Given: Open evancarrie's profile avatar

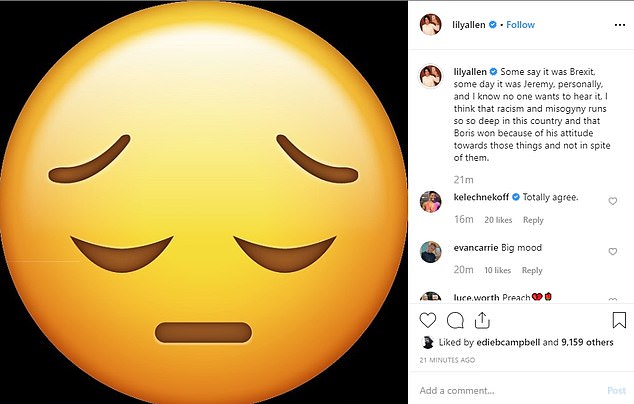Looking at the screenshot, I should click(430, 252).
